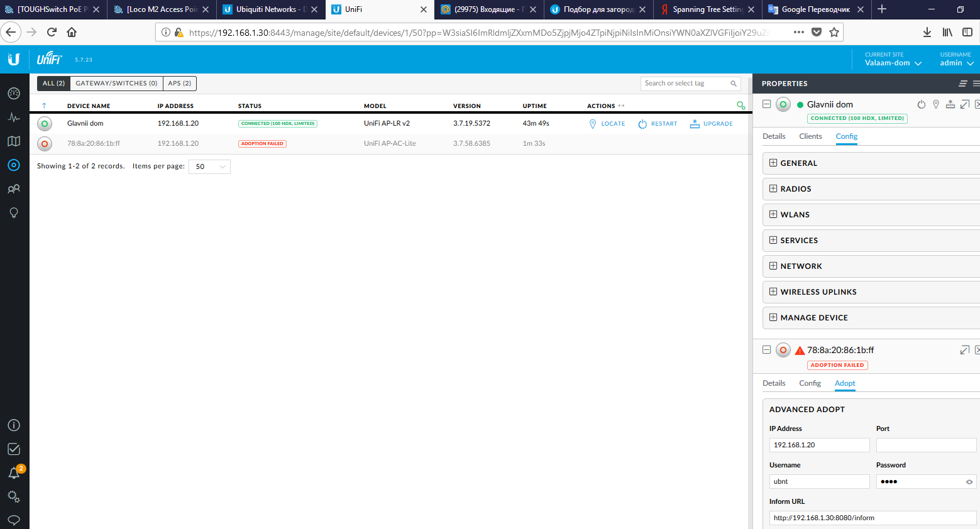Open the Insights lightbulb icon in the sidebar

14,213
